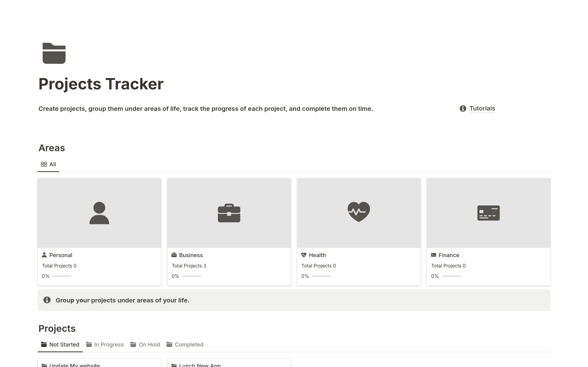Click the Not Started folder icon
Image resolution: width=588 pixels, height=367 pixels.
[43, 344]
